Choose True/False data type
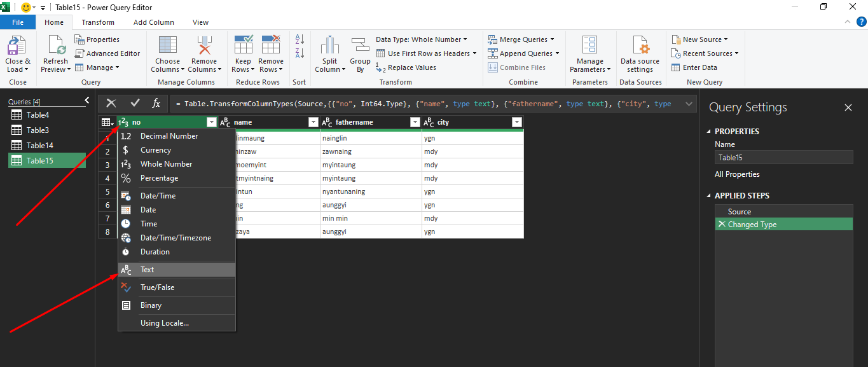 177,287
